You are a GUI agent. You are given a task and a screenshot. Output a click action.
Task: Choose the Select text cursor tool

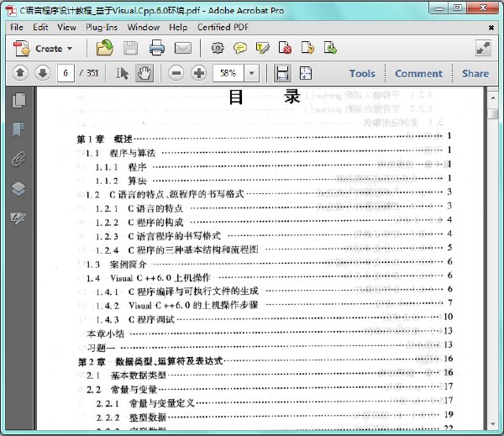[122, 73]
